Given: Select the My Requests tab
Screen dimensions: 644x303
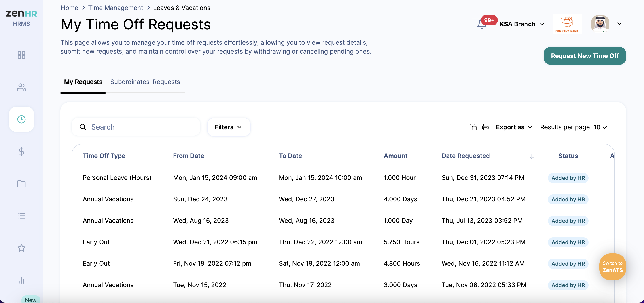Looking at the screenshot, I should (x=83, y=82).
